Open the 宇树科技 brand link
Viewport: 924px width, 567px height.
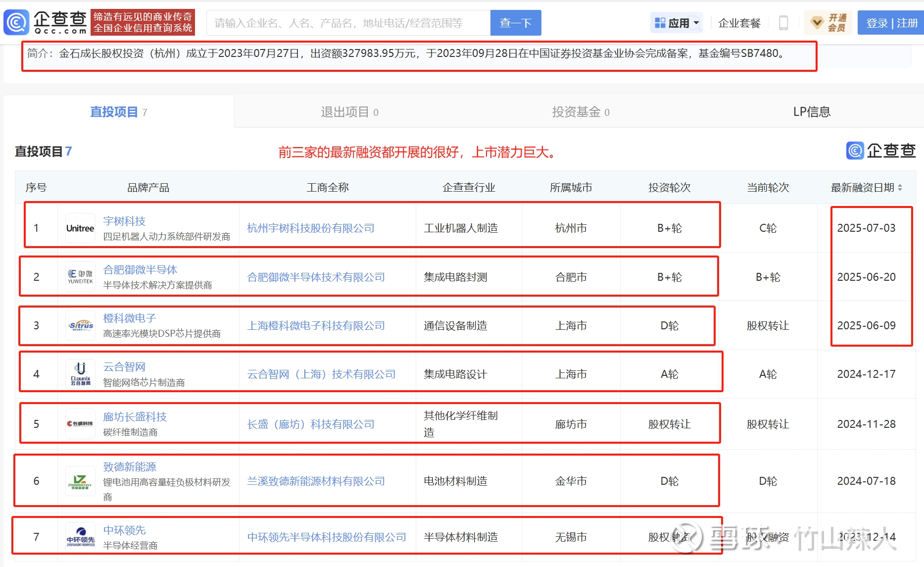point(124,221)
